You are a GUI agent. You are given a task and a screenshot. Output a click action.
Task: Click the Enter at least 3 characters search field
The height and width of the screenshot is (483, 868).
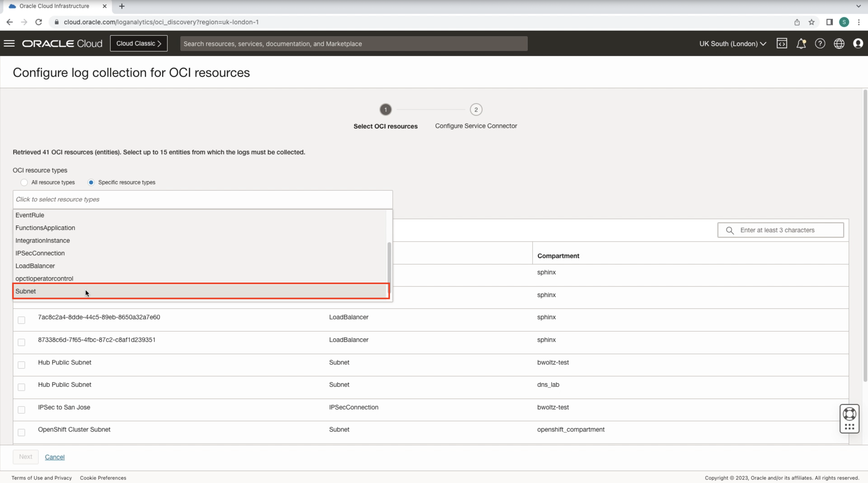click(x=781, y=230)
